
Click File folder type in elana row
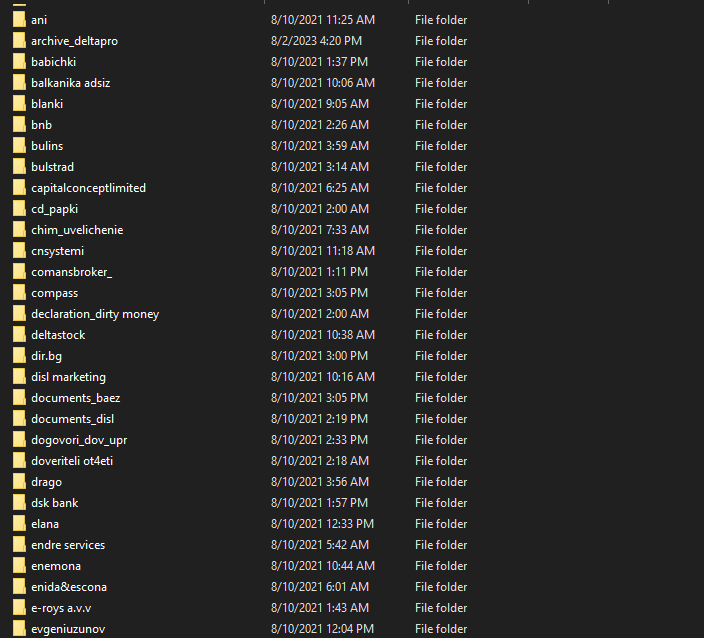tap(441, 524)
